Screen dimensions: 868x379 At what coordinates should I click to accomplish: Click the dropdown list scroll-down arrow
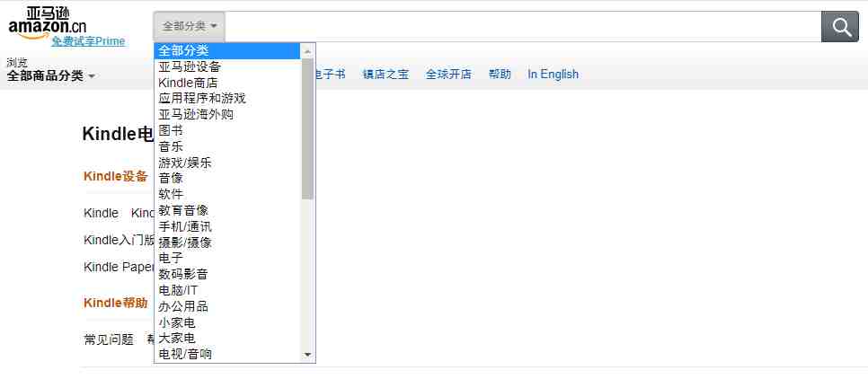coord(308,355)
